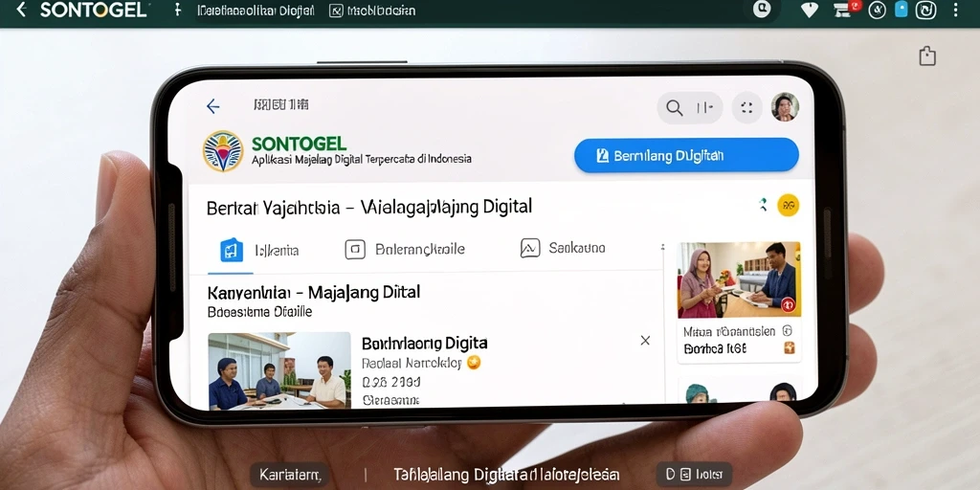Click the bottom-right caption button with icon

pos(694,475)
